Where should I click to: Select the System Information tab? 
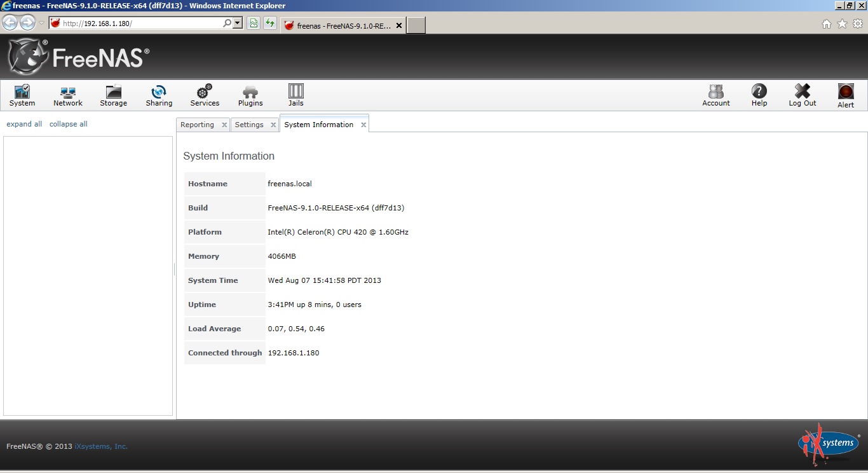(x=318, y=125)
